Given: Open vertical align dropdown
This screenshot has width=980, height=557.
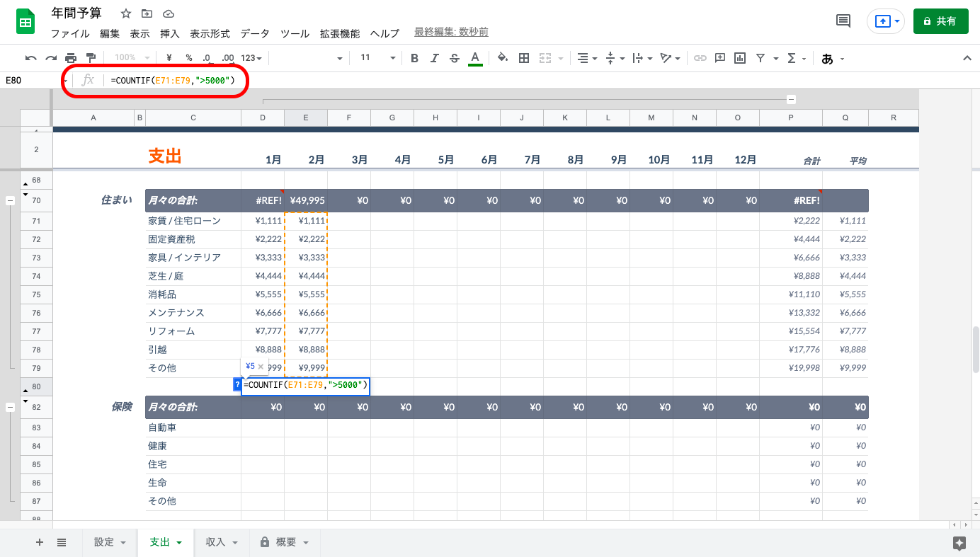Looking at the screenshot, I should (x=616, y=58).
